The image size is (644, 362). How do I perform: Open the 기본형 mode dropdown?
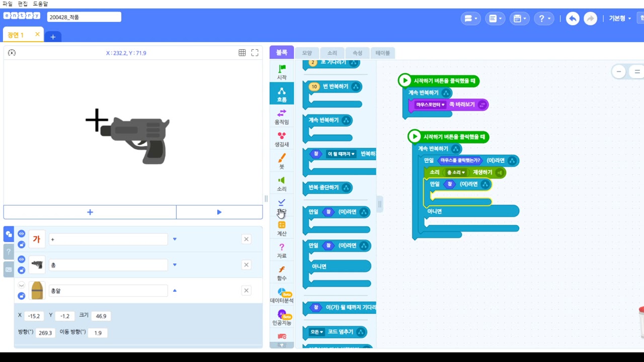click(x=620, y=19)
